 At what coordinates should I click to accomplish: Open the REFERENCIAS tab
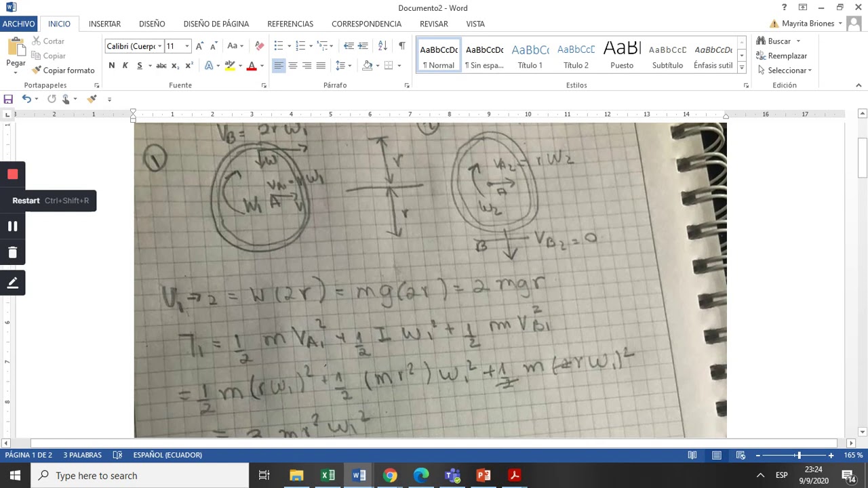(290, 24)
